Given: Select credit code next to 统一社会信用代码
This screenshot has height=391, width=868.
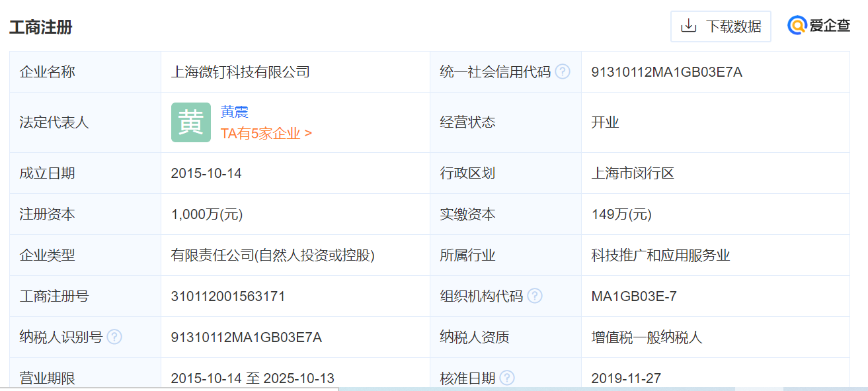Looking at the screenshot, I should 667,72.
